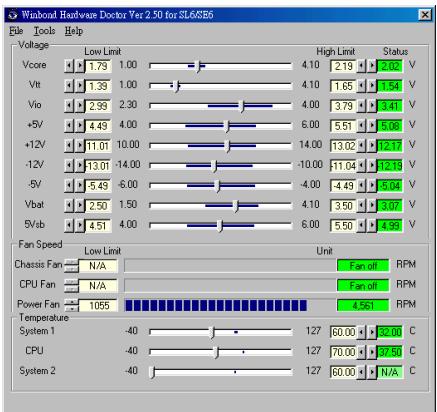This screenshot has height=412, width=437.
Task: Increase +12V low limit with right arrow
Action: 80,146
